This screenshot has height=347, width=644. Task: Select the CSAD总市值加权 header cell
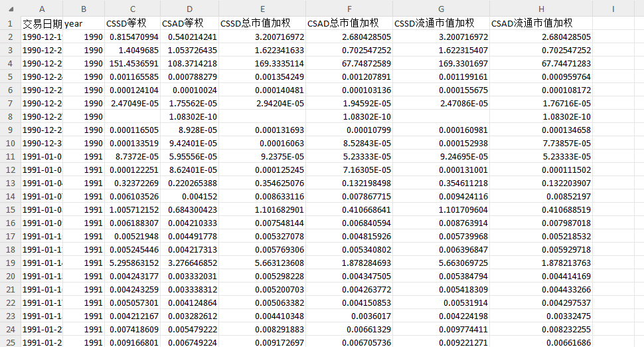[349, 23]
